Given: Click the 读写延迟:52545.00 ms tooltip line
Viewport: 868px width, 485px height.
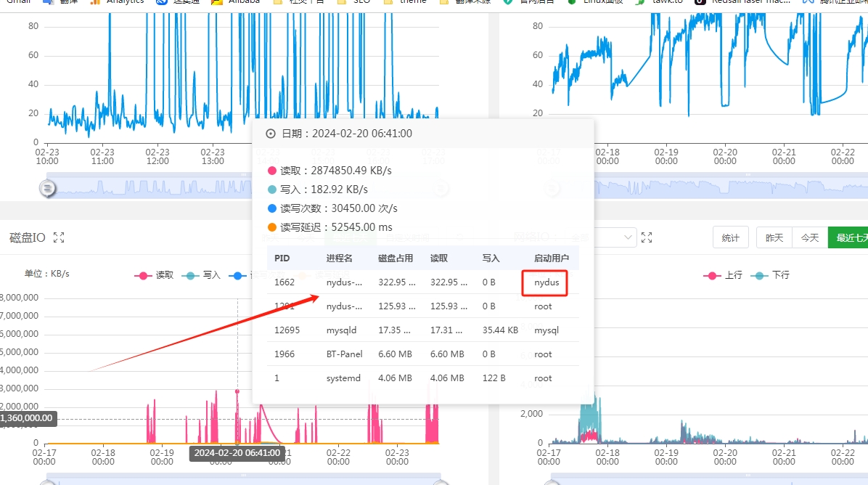Looking at the screenshot, I should click(336, 227).
